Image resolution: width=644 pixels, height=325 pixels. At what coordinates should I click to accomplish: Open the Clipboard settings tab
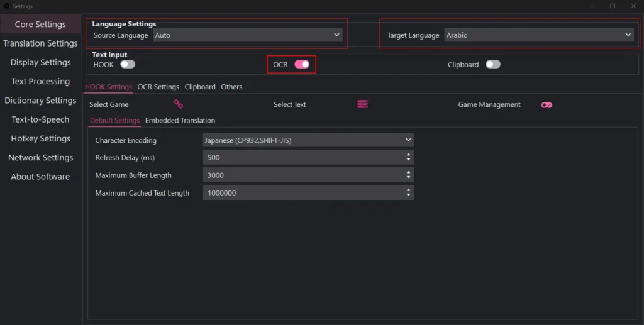(200, 87)
